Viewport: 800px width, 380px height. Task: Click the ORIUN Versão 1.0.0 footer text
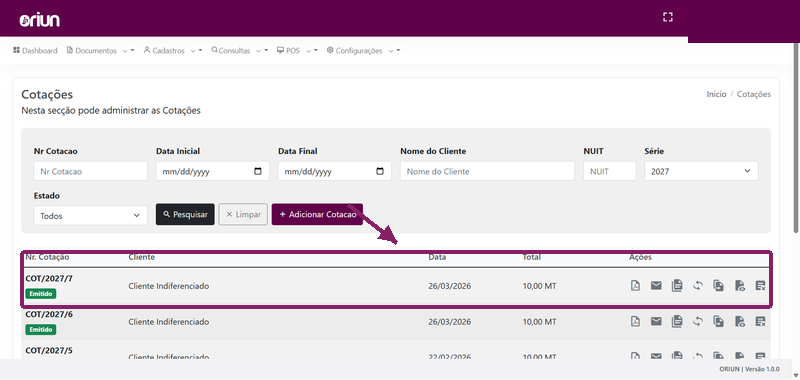coord(749,369)
